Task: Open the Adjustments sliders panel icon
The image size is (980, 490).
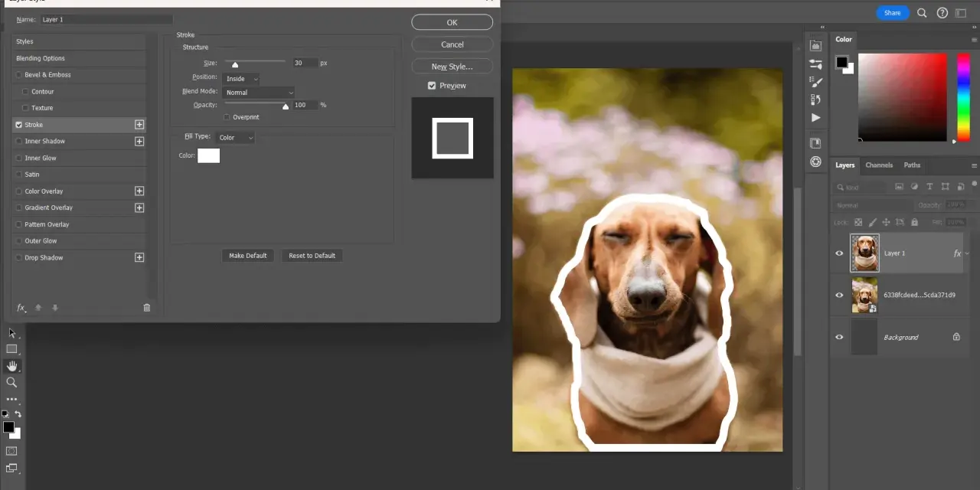Action: tap(816, 64)
